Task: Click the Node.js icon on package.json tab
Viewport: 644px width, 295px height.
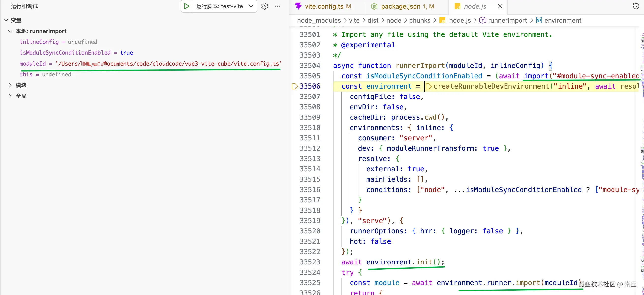Action: pyautogui.click(x=374, y=6)
